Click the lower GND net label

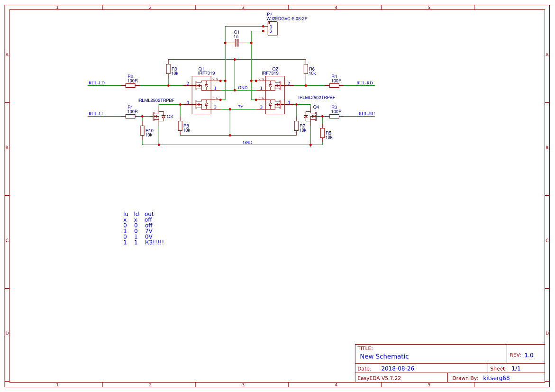247,142
